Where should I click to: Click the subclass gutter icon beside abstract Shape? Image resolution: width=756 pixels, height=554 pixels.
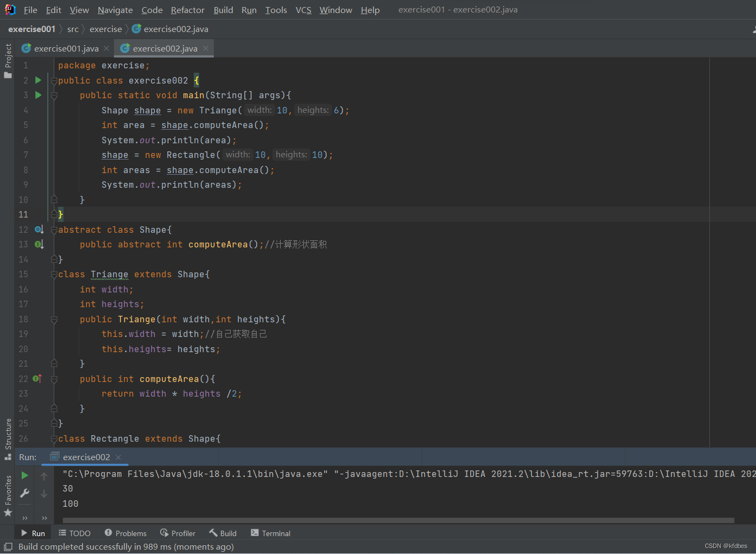(x=39, y=230)
